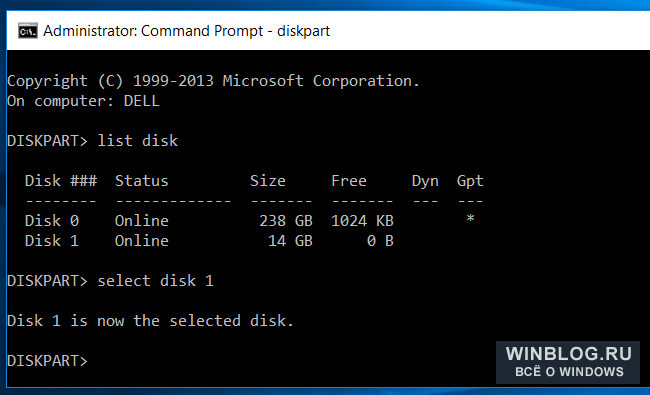The width and height of the screenshot is (650, 395).
Task: Click the 'list disk' command text
Action: pos(138,141)
